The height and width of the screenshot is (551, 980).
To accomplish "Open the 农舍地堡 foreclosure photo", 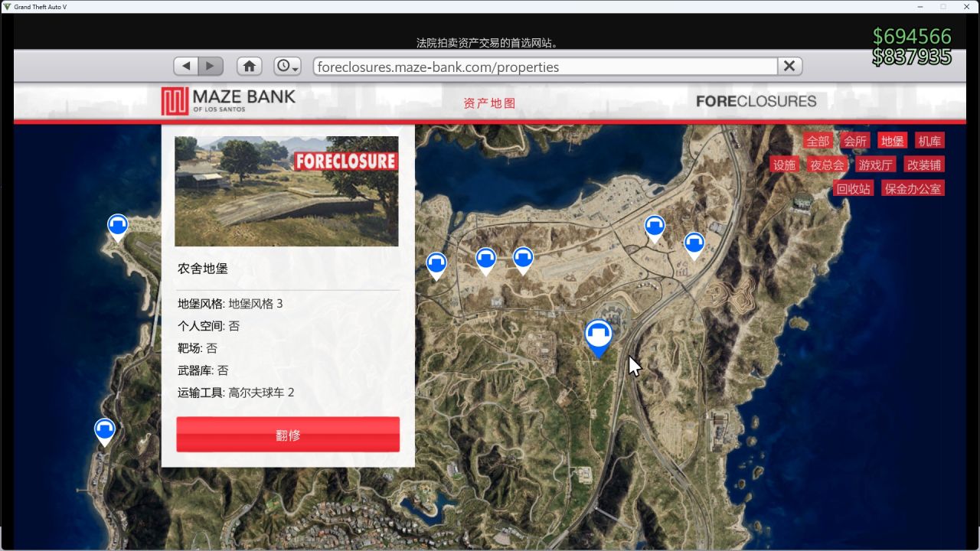I will (x=286, y=191).
